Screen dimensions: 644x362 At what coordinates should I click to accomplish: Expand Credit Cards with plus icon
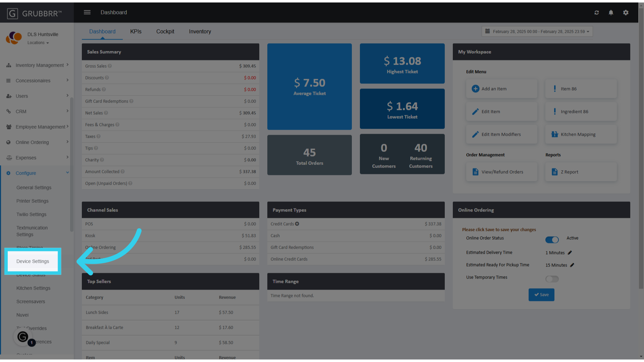coord(297,224)
